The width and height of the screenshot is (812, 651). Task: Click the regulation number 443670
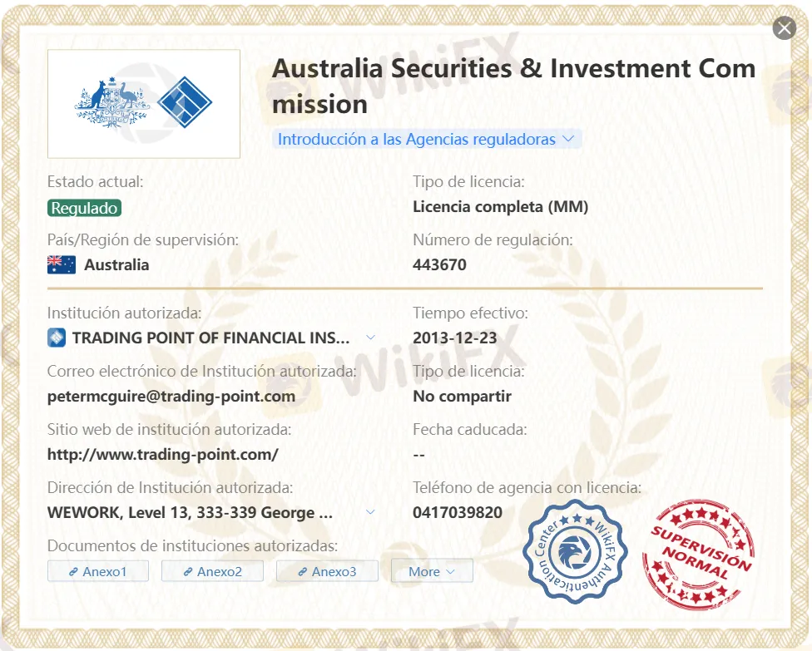439,264
